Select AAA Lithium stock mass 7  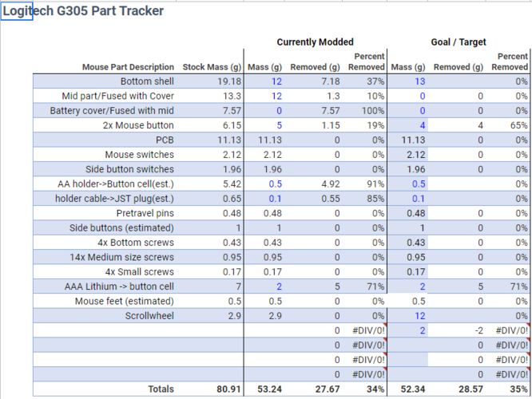click(x=239, y=286)
